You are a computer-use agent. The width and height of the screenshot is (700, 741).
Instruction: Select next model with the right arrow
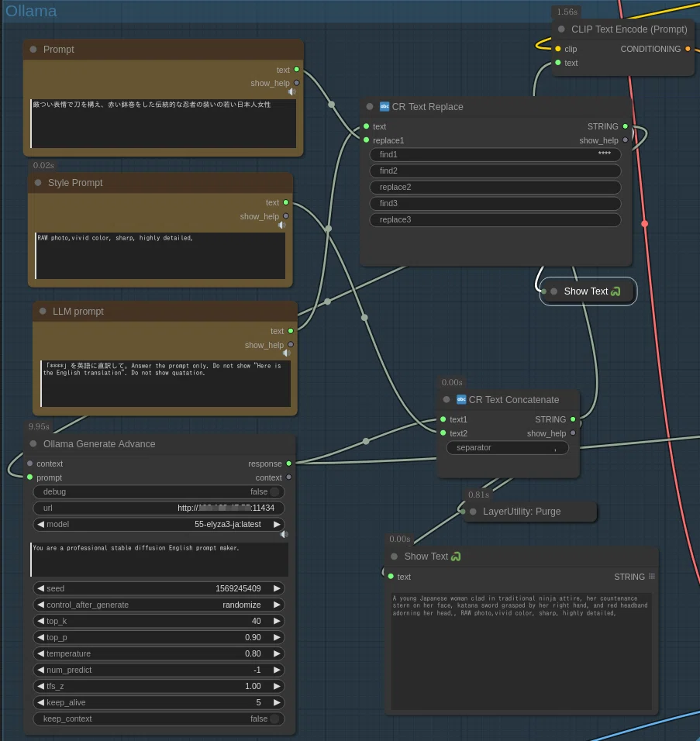point(277,524)
